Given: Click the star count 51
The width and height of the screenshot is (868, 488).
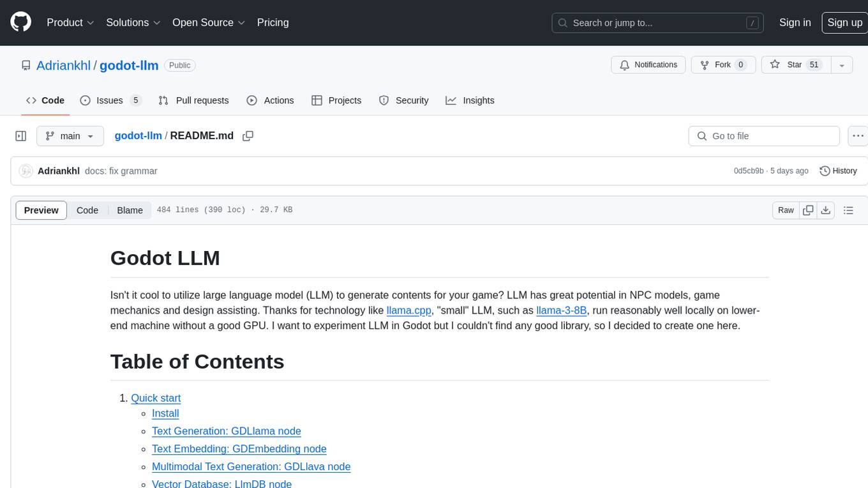Looking at the screenshot, I should pos(814,65).
